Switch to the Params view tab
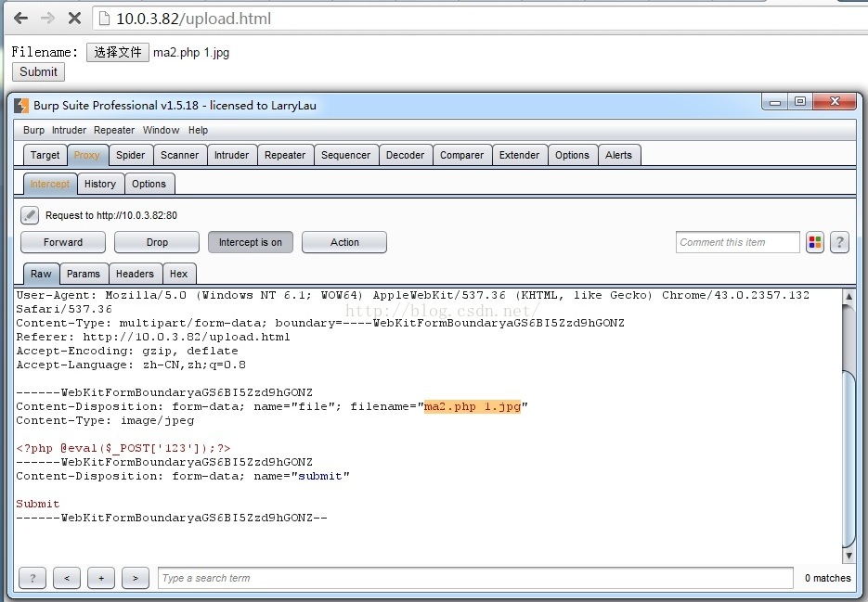Screen dimensions: 868x602 tap(84, 274)
